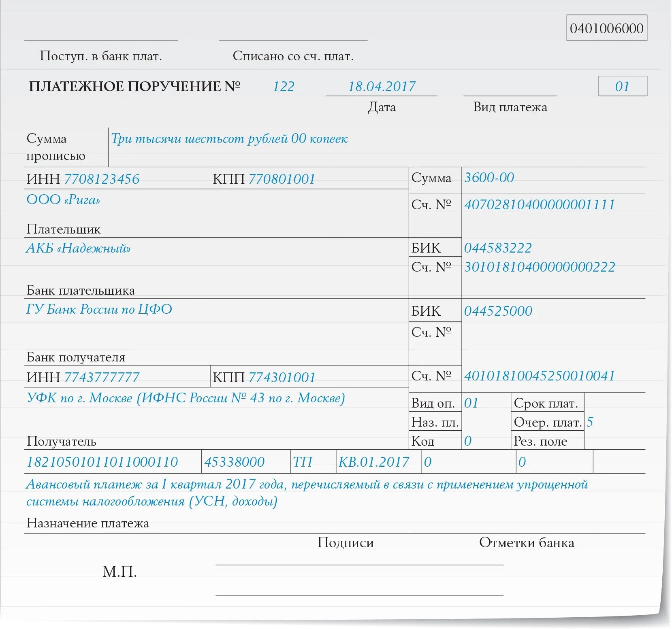The height and width of the screenshot is (629, 672).
Task: Click the Срок плат. label
Action: pos(546,403)
